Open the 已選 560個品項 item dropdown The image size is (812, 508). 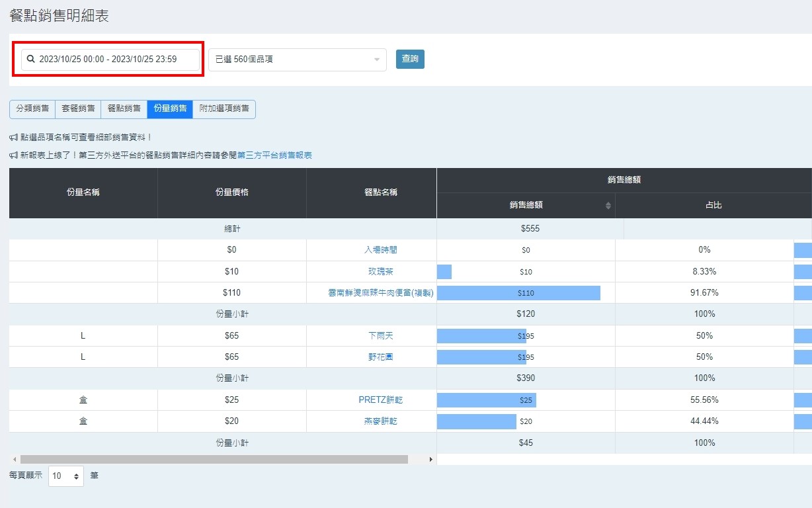297,60
